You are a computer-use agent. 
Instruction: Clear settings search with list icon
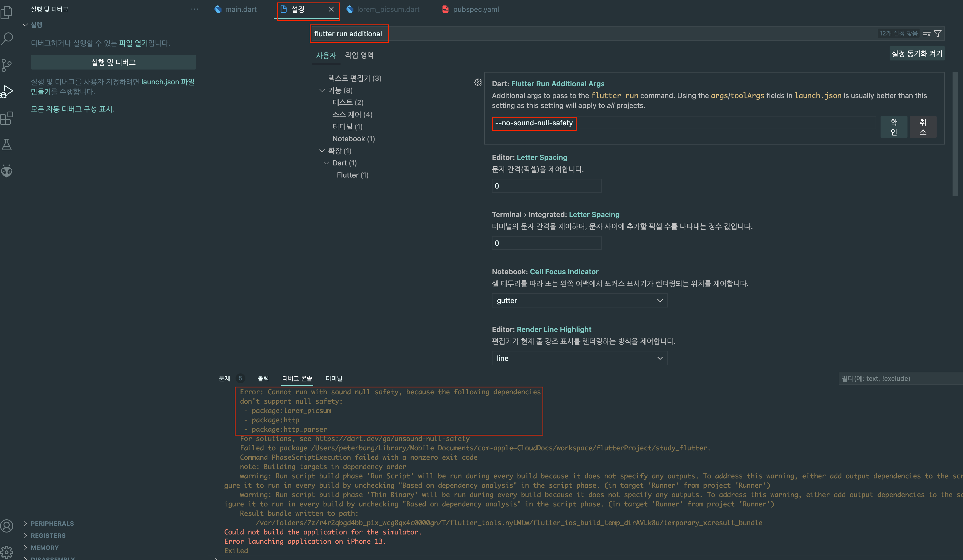[926, 34]
